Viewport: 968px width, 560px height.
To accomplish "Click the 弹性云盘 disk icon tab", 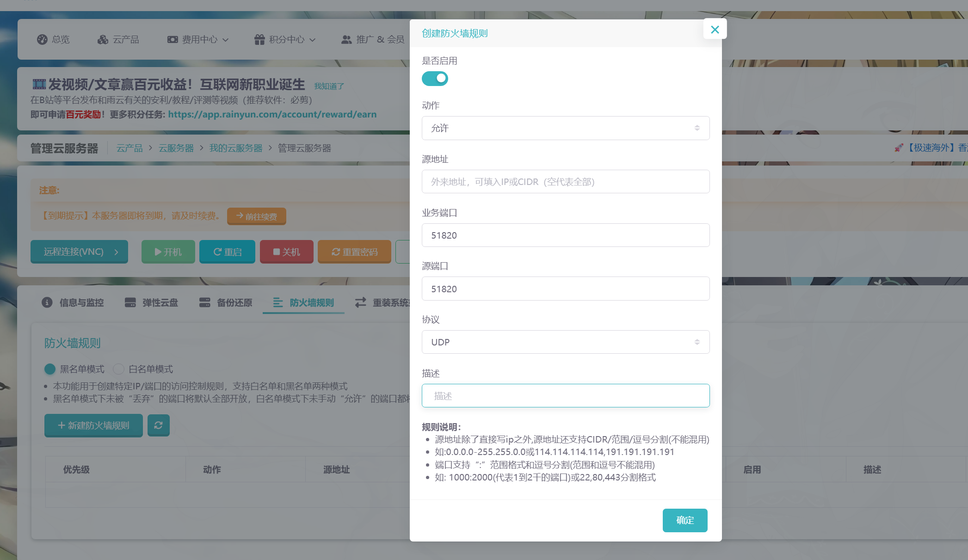I will [x=130, y=302].
